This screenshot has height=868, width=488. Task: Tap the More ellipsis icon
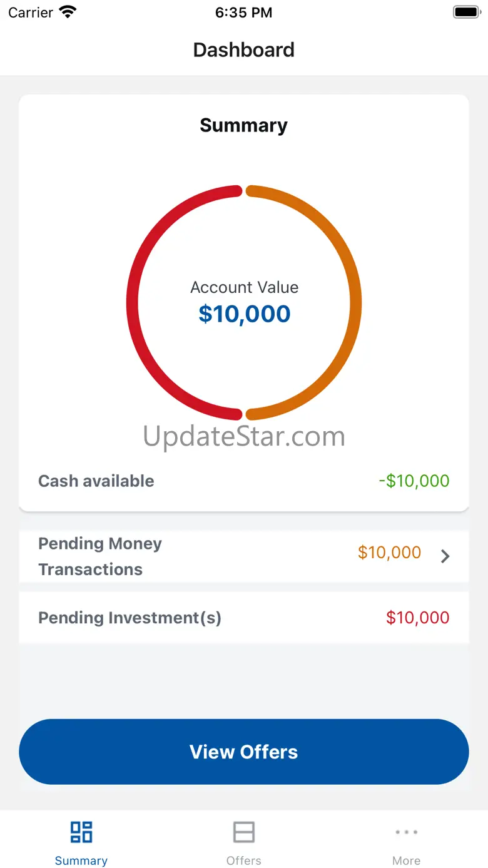click(x=406, y=832)
